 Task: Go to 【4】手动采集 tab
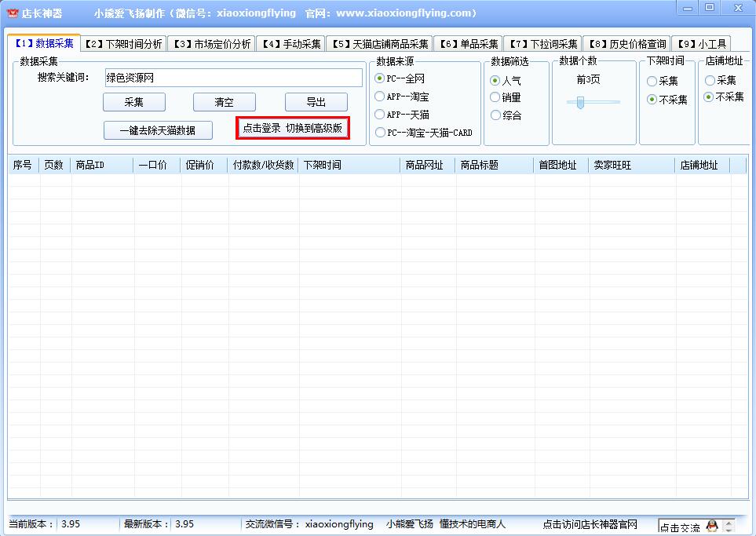pos(291,45)
